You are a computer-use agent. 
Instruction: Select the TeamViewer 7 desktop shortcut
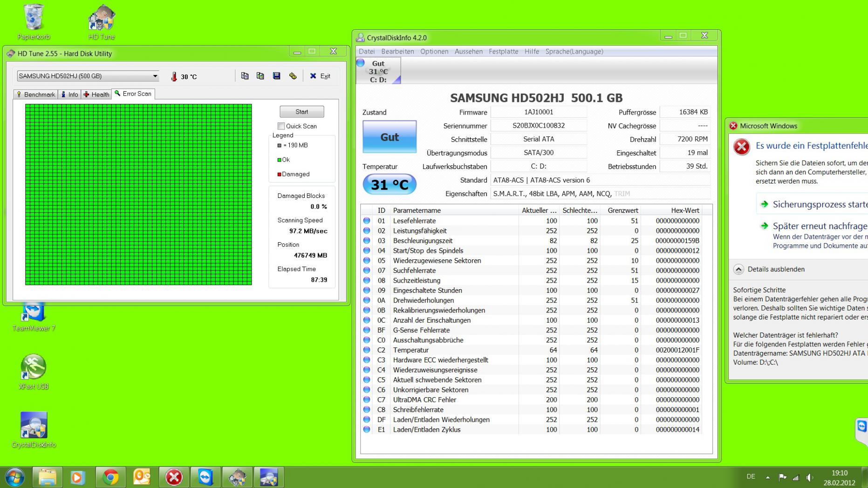[x=34, y=317]
